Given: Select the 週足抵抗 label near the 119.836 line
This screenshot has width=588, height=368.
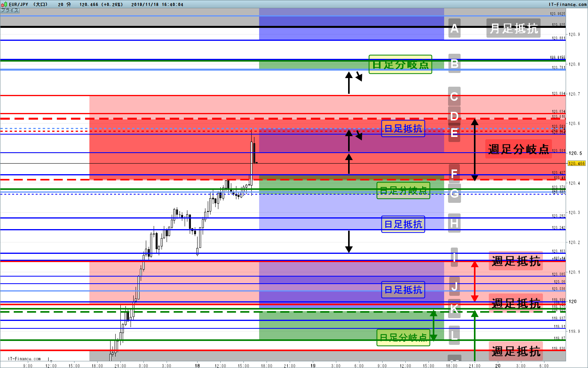Looking at the screenshot, I should [x=516, y=351].
